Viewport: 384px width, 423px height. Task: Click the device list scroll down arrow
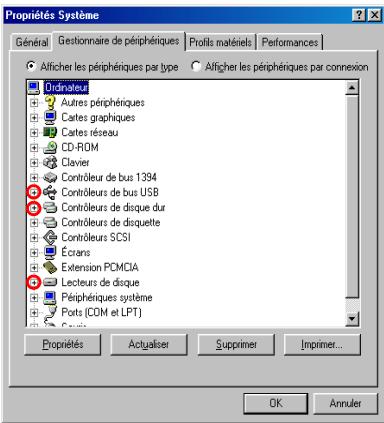352,319
